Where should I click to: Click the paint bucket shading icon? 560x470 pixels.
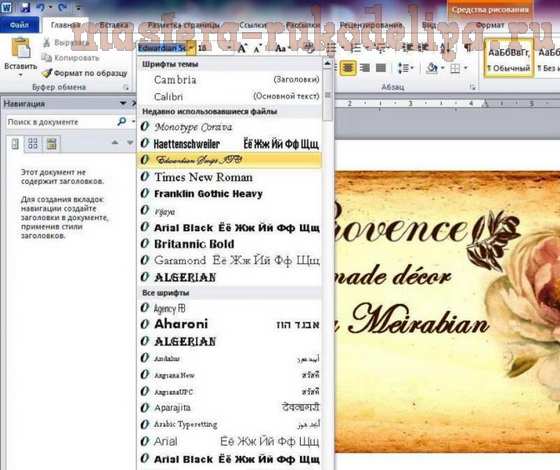pos(432,68)
